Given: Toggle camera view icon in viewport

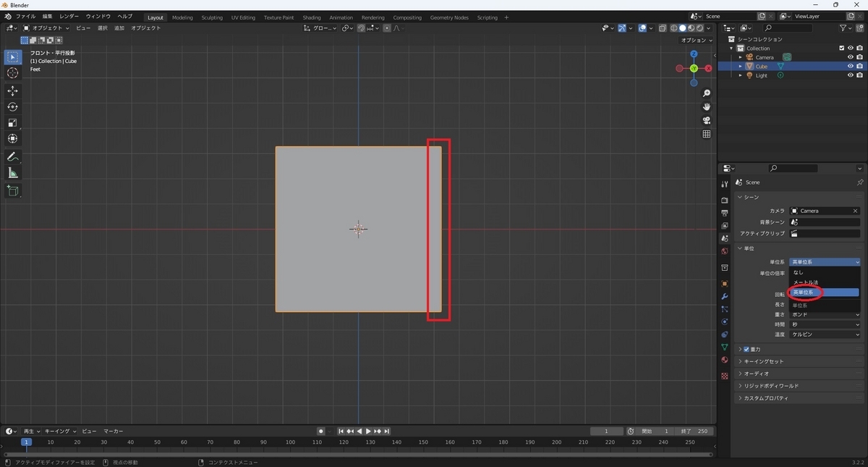Looking at the screenshot, I should tap(707, 120).
